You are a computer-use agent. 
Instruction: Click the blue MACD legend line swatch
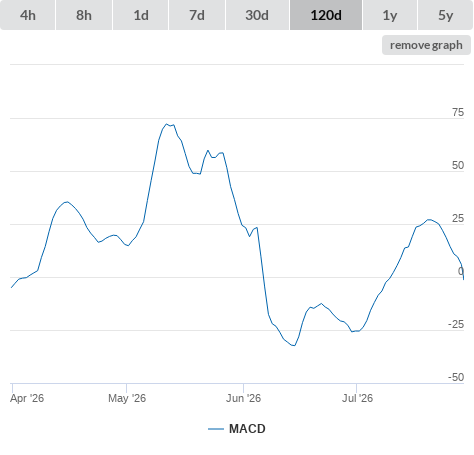[x=216, y=429]
